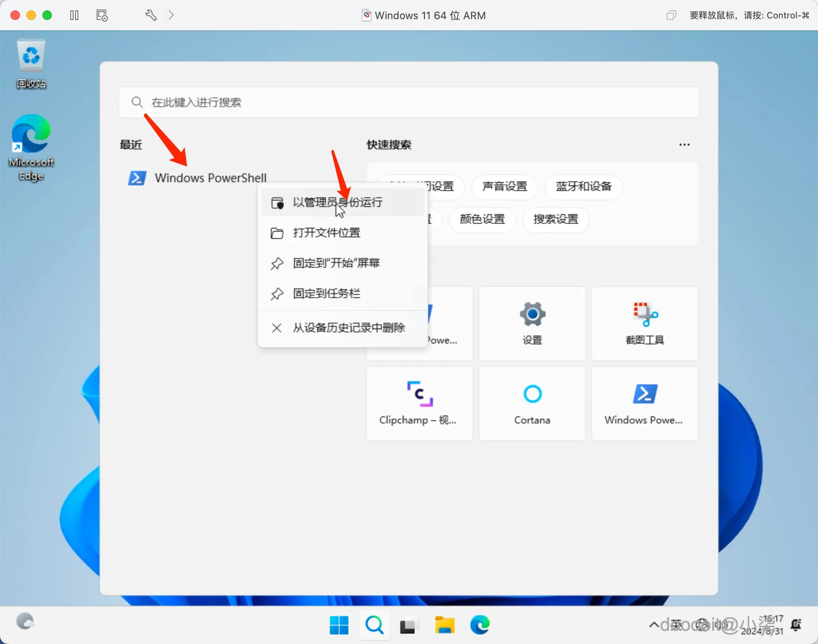Click 固定到任务栏 to pin PowerShell
The image size is (818, 644).
pyautogui.click(x=326, y=294)
